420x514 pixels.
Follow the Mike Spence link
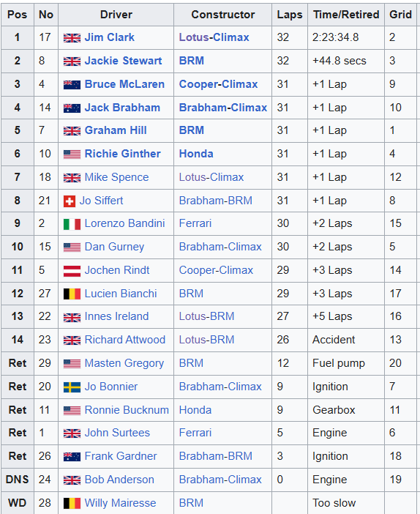116,177
